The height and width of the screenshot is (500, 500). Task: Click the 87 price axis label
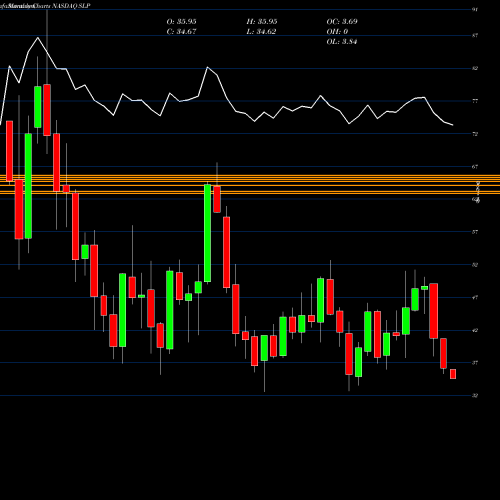click(x=475, y=35)
